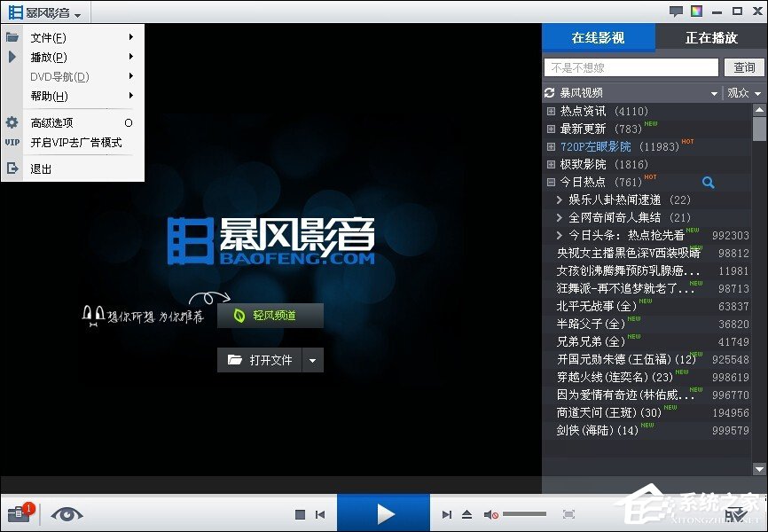Expand the 热点资讯 category in the list
Screen dimensions: 768x532
[x=552, y=111]
